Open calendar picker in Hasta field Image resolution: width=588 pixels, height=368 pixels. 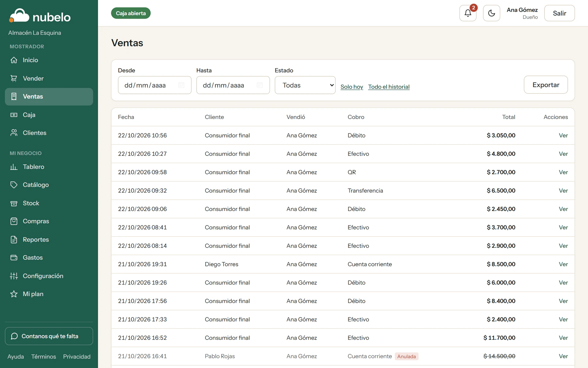[x=260, y=85]
